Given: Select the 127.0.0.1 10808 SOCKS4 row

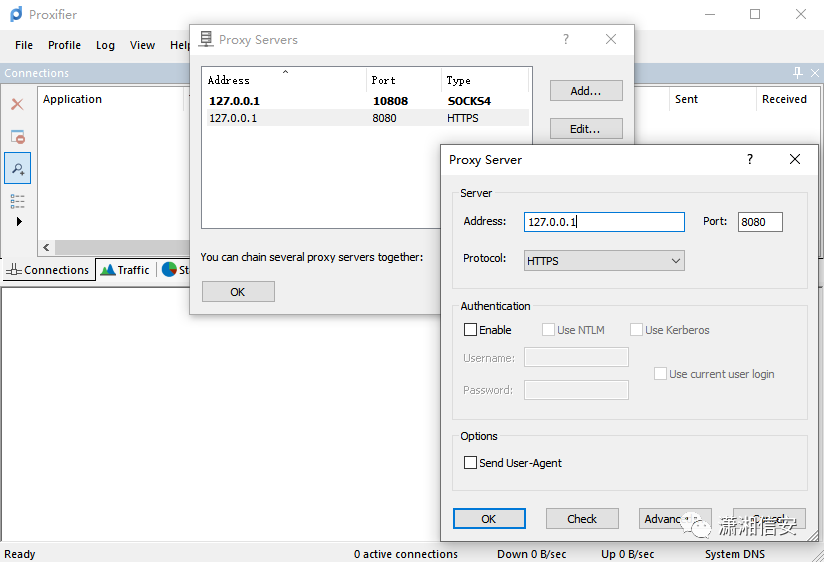Looking at the screenshot, I should [x=367, y=101].
